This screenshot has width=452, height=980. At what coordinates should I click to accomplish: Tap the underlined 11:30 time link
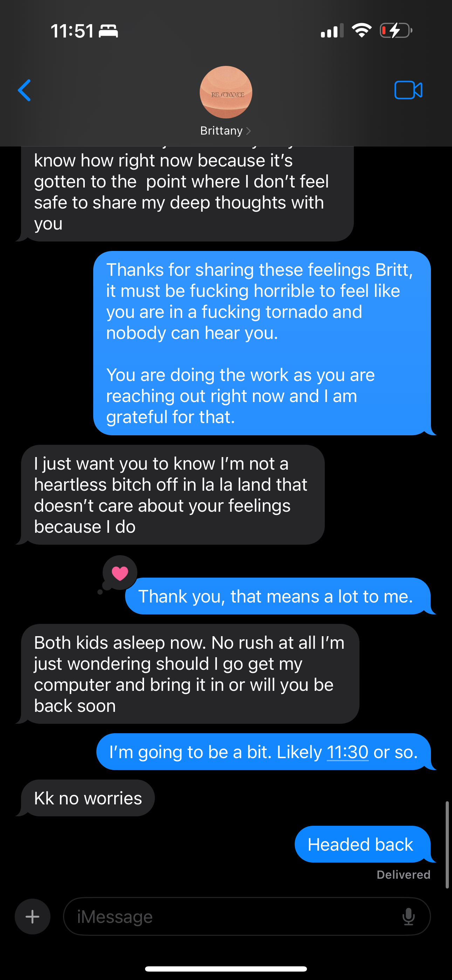pos(347,752)
